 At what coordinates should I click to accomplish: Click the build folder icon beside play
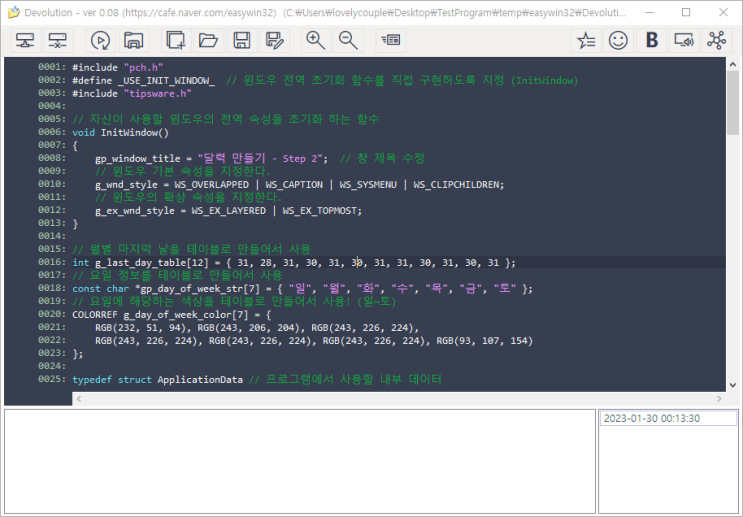click(132, 40)
